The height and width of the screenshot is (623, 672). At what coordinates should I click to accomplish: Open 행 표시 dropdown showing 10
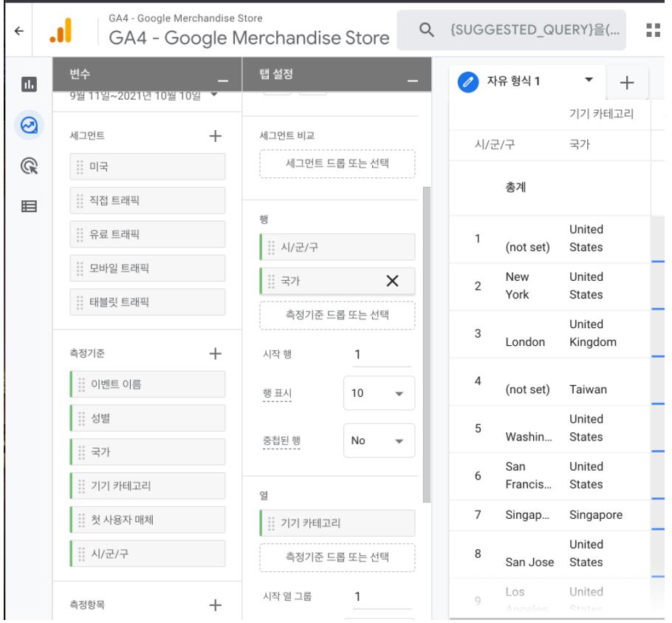379,393
